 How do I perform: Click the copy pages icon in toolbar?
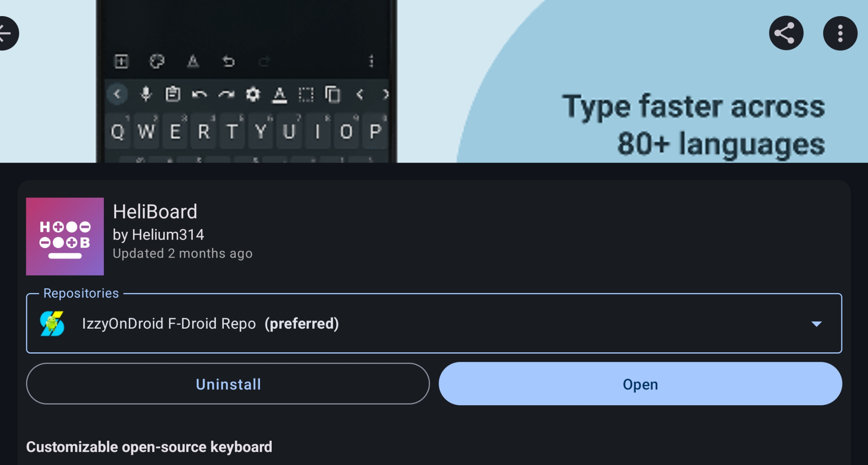click(334, 94)
